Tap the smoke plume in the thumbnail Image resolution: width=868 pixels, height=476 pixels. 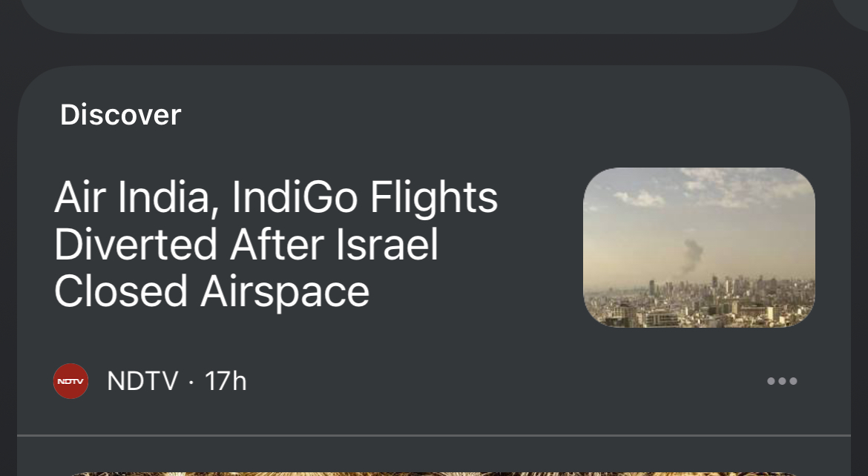pyautogui.click(x=691, y=254)
